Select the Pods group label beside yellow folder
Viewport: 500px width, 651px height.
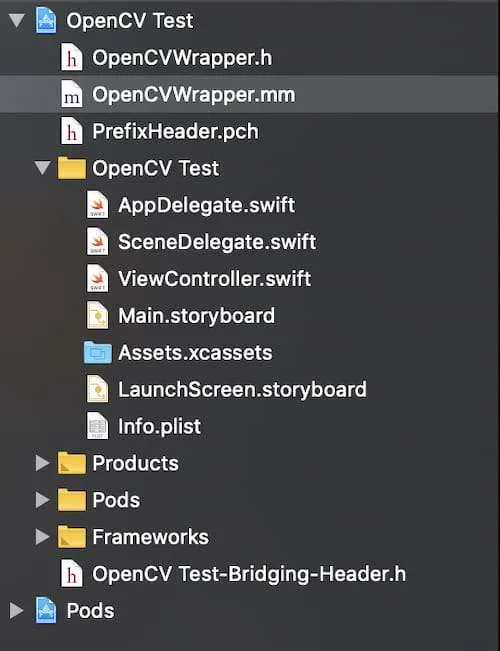tap(116, 500)
